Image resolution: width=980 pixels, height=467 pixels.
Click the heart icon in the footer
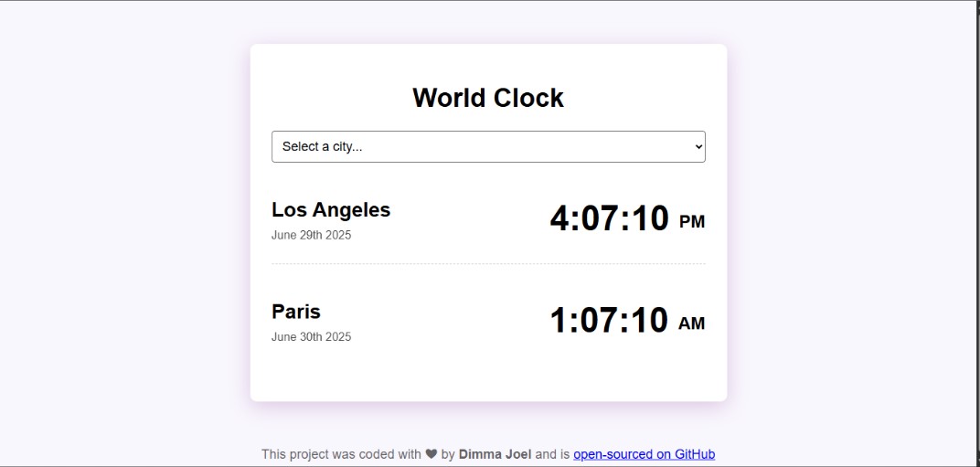tap(431, 454)
